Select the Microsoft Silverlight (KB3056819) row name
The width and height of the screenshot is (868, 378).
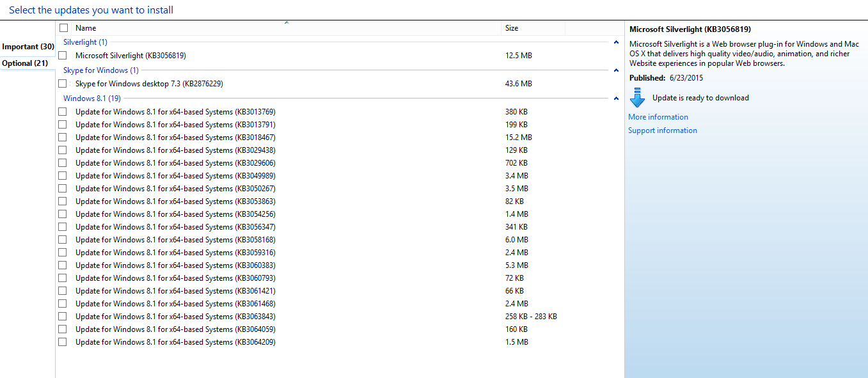coord(130,56)
